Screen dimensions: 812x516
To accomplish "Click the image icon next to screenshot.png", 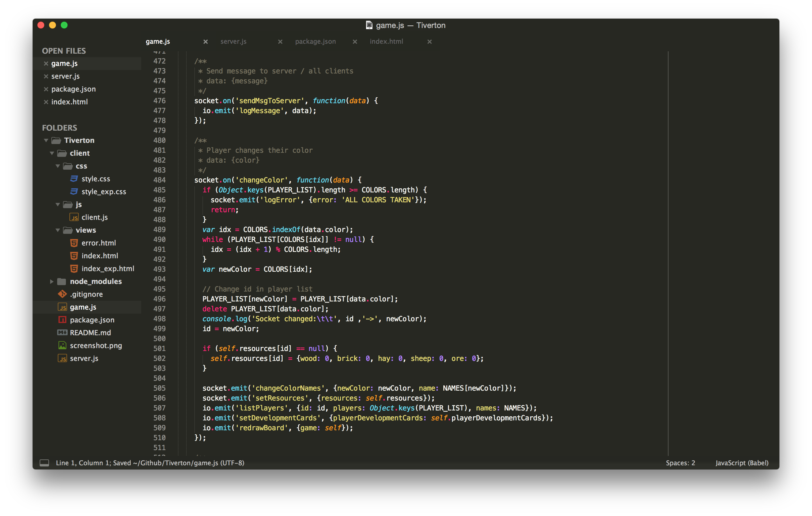I will pos(62,345).
